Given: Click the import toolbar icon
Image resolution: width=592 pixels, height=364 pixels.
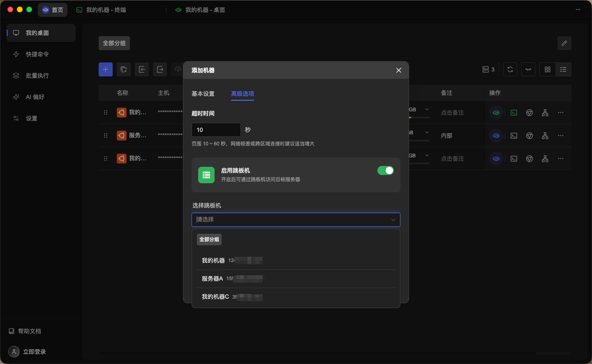Looking at the screenshot, I should [x=142, y=69].
